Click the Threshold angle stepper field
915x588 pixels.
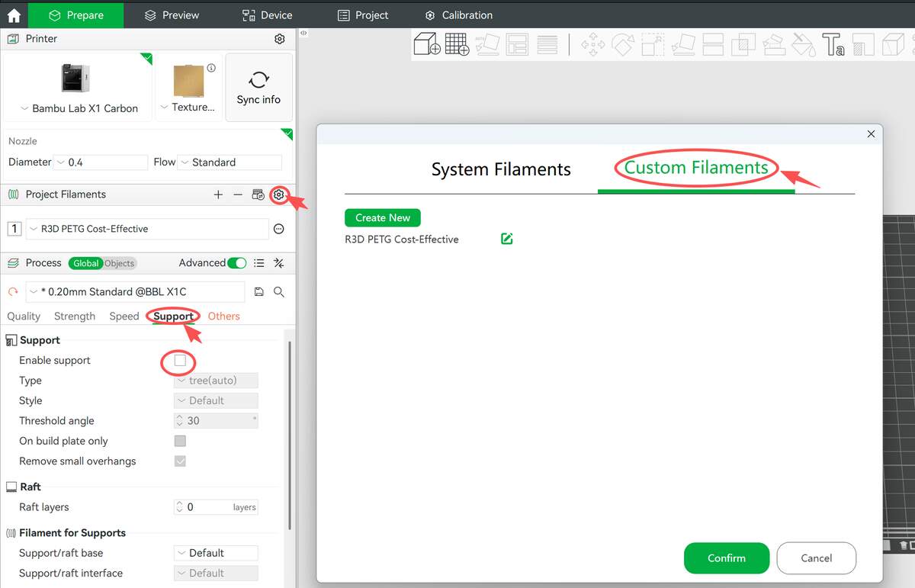[x=216, y=421]
